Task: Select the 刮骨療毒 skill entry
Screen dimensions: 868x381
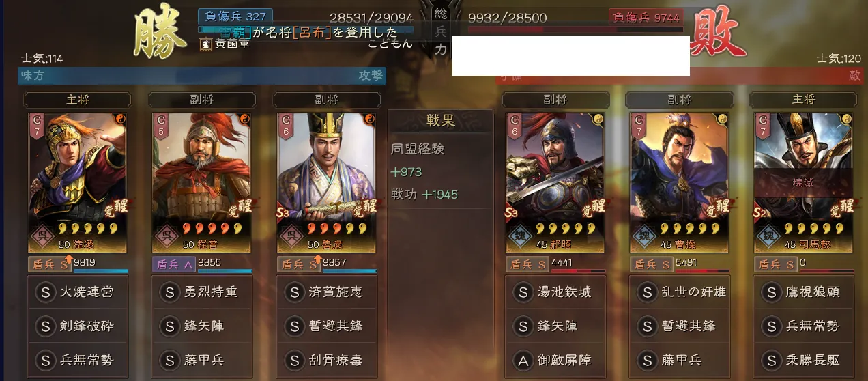Action: click(326, 360)
